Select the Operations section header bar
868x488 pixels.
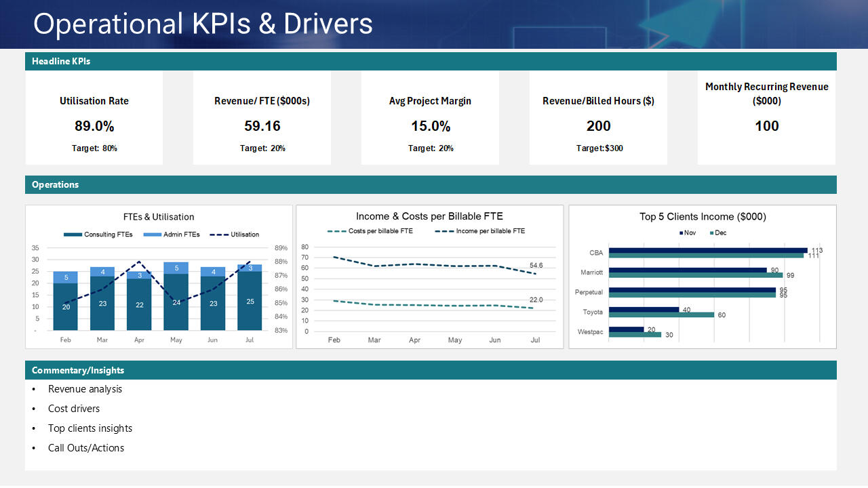pyautogui.click(x=56, y=184)
